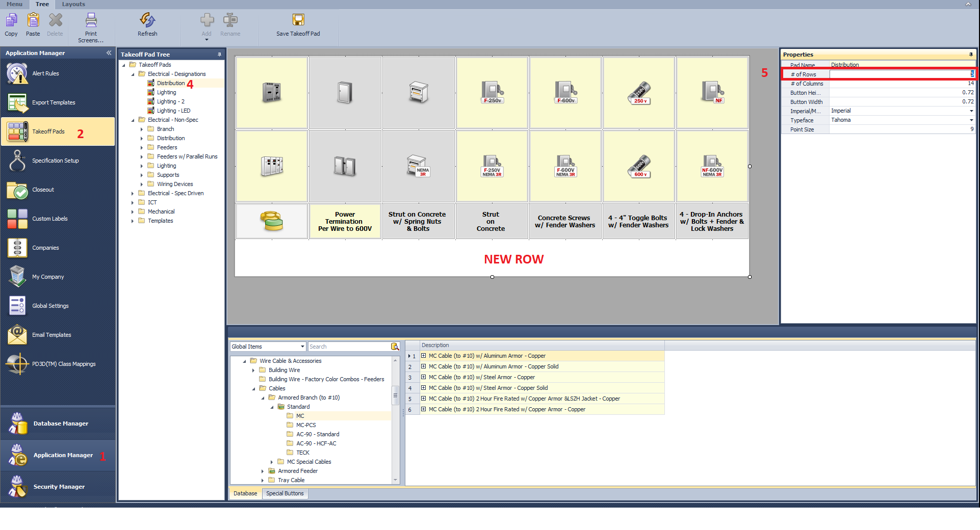The width and height of the screenshot is (980, 530).
Task: Open Specification Setup in the sidebar
Action: [x=55, y=160]
